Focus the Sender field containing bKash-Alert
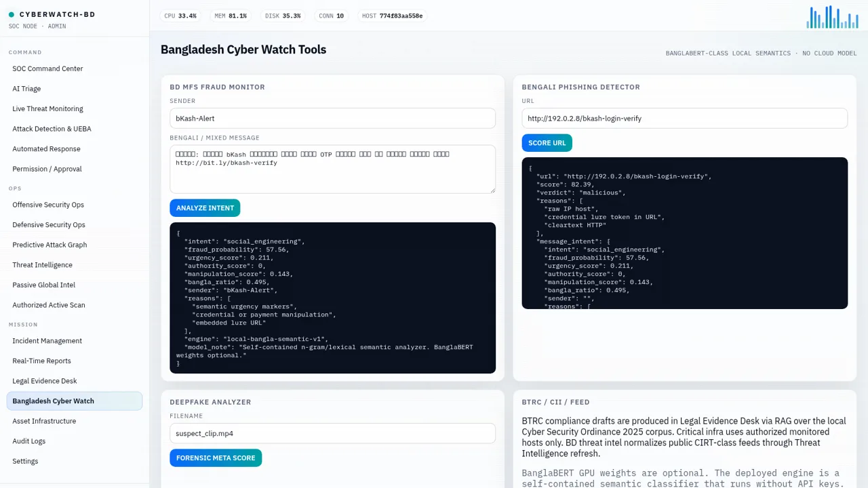This screenshot has height=488, width=868. point(332,118)
